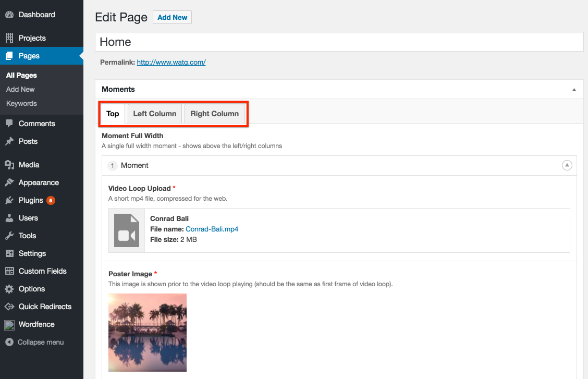Switch to the Right Column tab
The image size is (588, 379).
click(214, 114)
